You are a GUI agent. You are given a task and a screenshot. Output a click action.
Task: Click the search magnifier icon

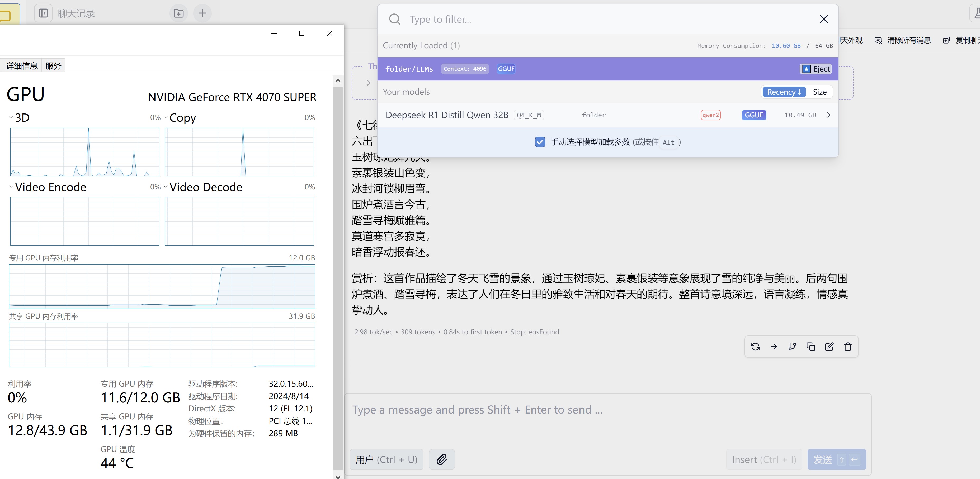point(394,19)
